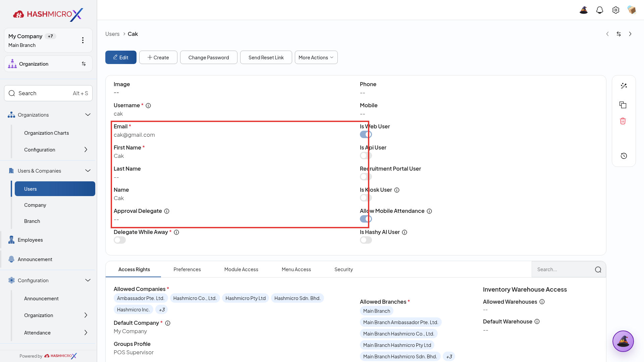Click the wizard hat icon in header
The image size is (644, 362).
(x=584, y=10)
